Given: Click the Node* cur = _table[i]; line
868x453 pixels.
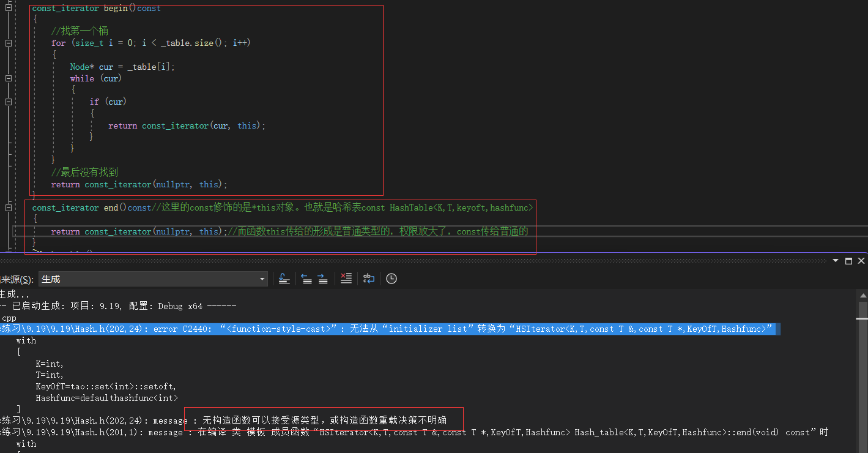Looking at the screenshot, I should [122, 67].
